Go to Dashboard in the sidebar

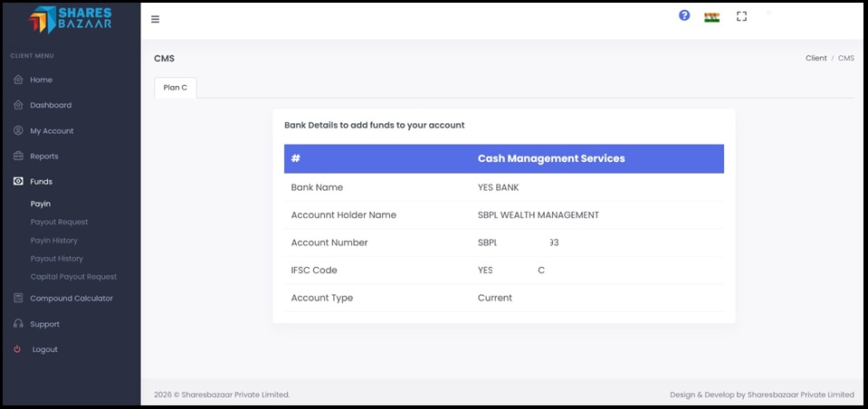(51, 105)
